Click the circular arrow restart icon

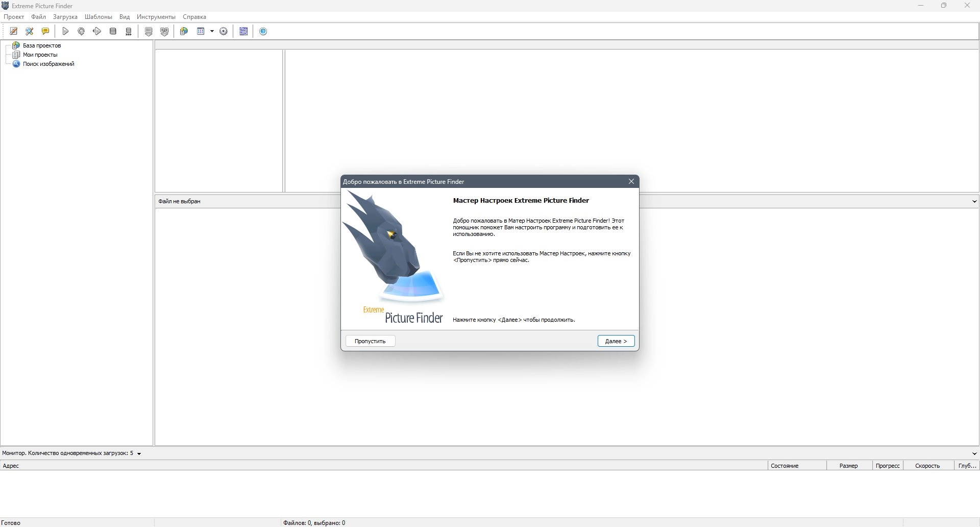[x=81, y=31]
